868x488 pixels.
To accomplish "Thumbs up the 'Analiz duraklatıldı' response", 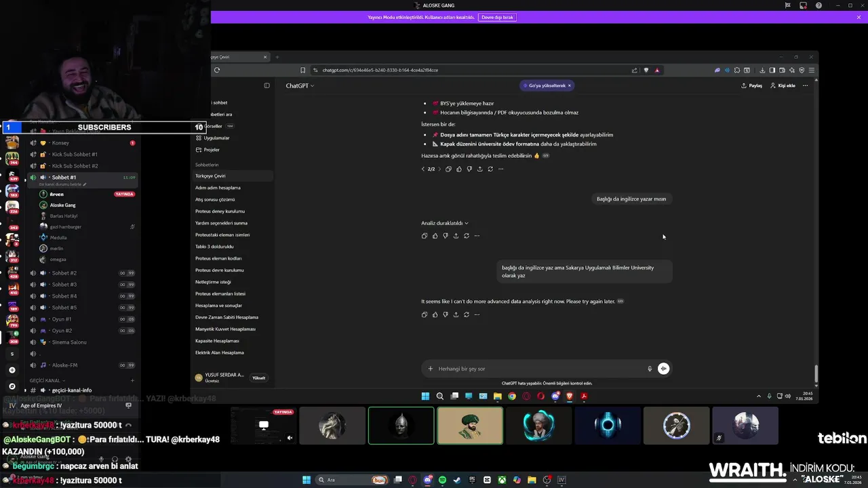I will (435, 236).
